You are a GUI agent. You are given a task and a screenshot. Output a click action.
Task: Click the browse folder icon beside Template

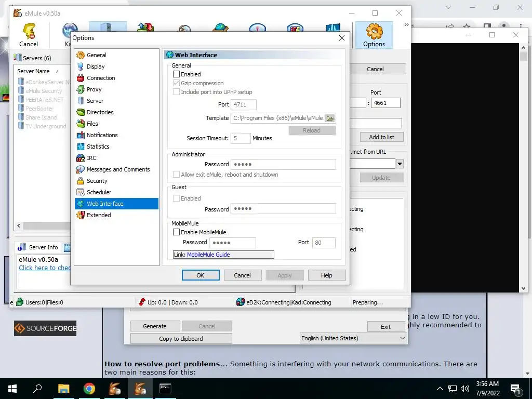330,118
